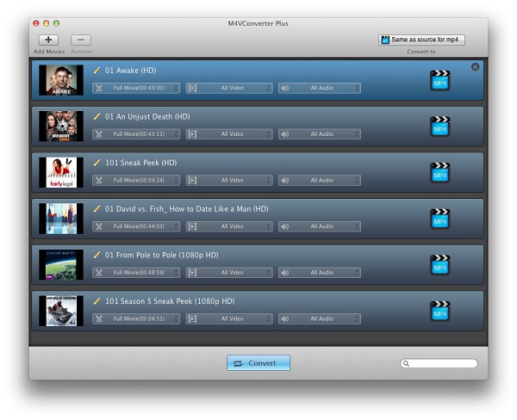Viewport: 517px width, 420px height.
Task: Open Full Movie(00:44:03) dropdown for David vs. Fish
Action: pos(136,226)
